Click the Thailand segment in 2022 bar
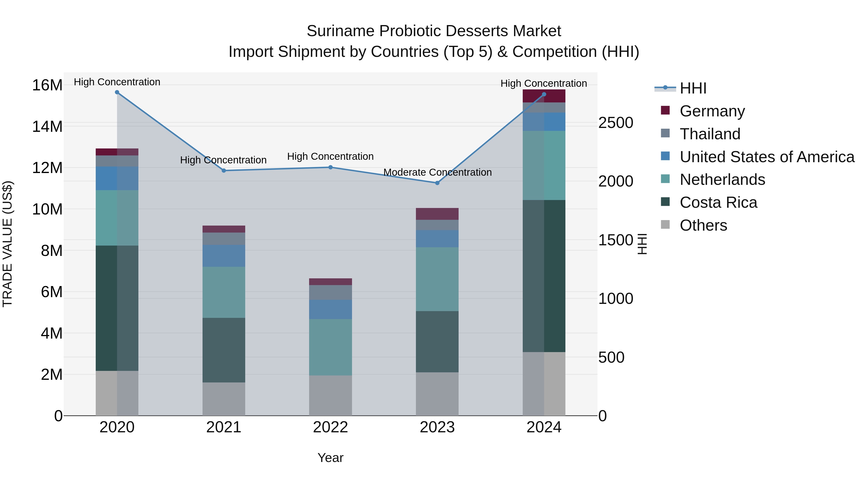Screen dimensions: 868x488 331,293
